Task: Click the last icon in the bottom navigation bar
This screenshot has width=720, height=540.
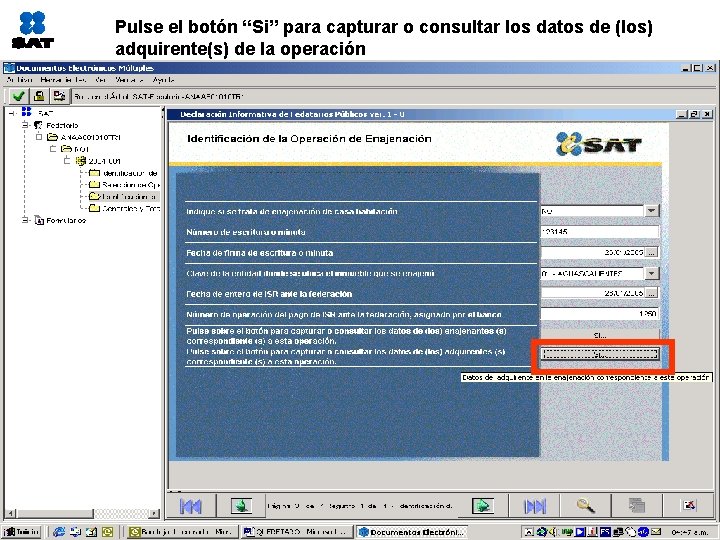Action: (x=689, y=506)
